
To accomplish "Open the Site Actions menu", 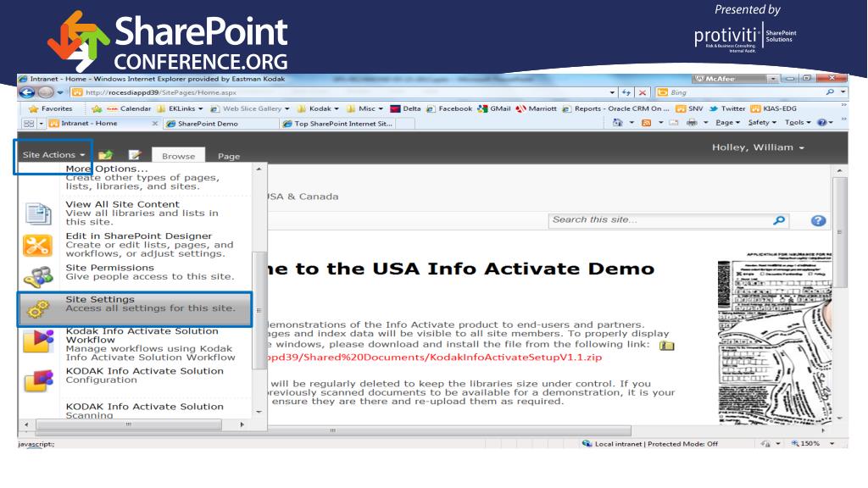I will coord(53,155).
